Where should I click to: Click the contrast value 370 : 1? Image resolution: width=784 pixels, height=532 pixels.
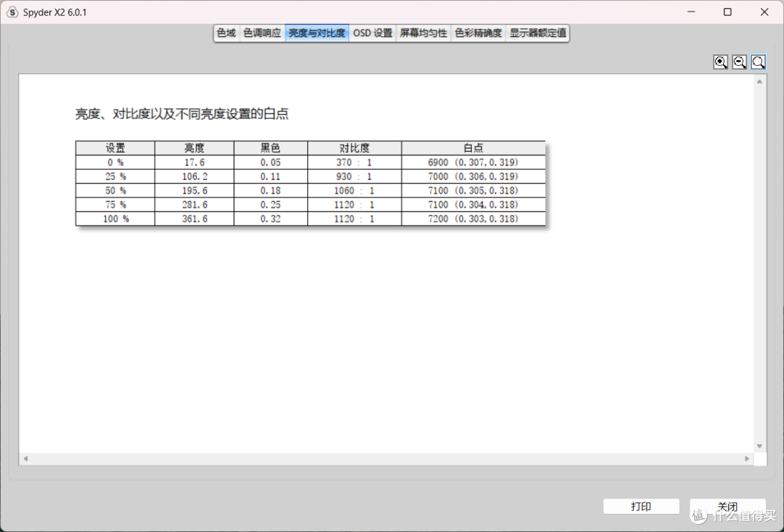point(354,162)
